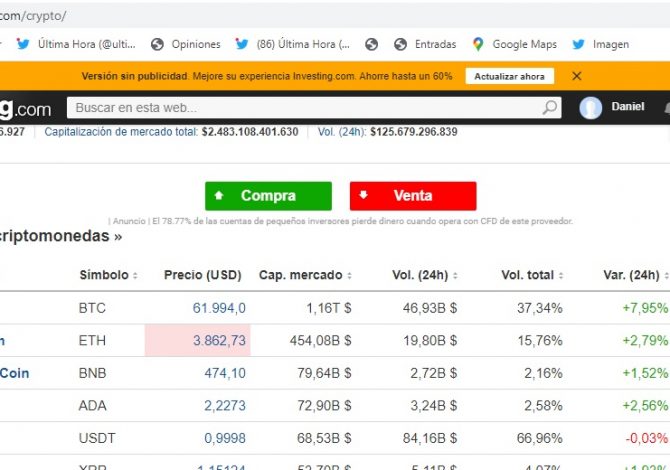Open the Última Hora (@ulti... Twitter bookmark
Image resolution: width=670 pixels, height=470 pixels.
pyautogui.click(x=76, y=44)
